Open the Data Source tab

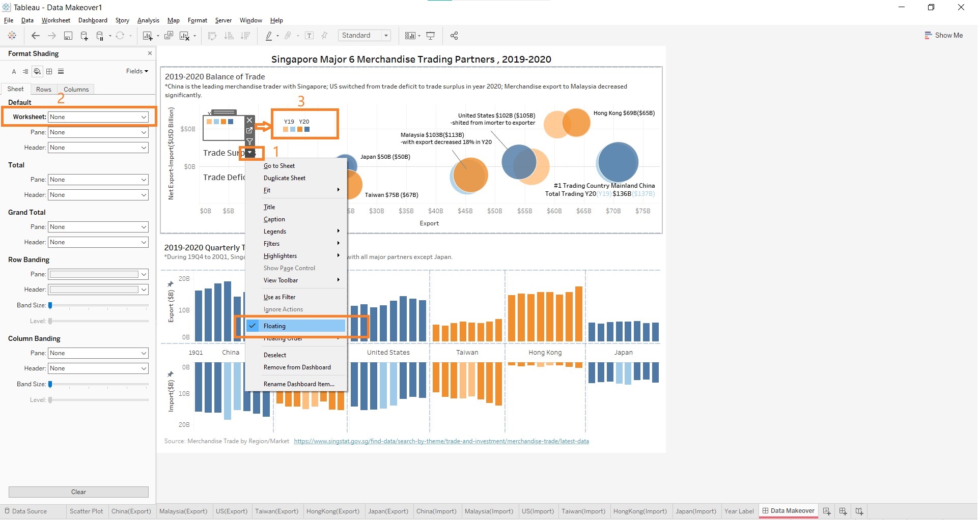tap(25, 511)
